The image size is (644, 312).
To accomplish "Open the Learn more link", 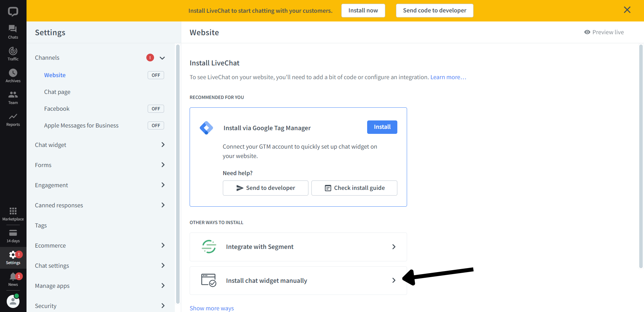I will (448, 77).
